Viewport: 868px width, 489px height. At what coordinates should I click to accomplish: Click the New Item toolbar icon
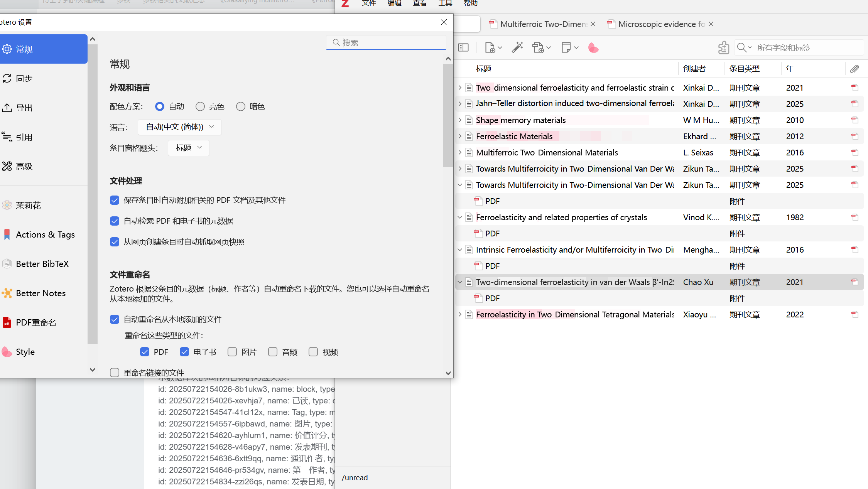tap(490, 48)
